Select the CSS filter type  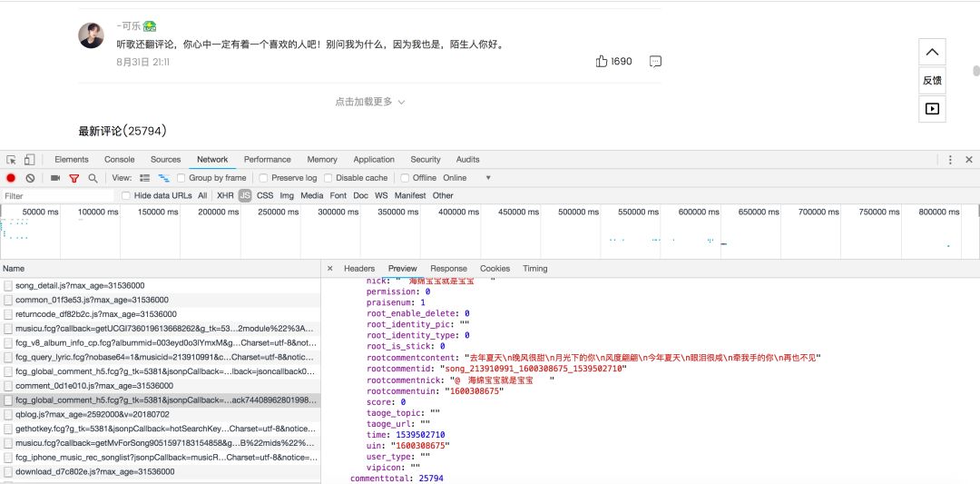click(x=265, y=196)
